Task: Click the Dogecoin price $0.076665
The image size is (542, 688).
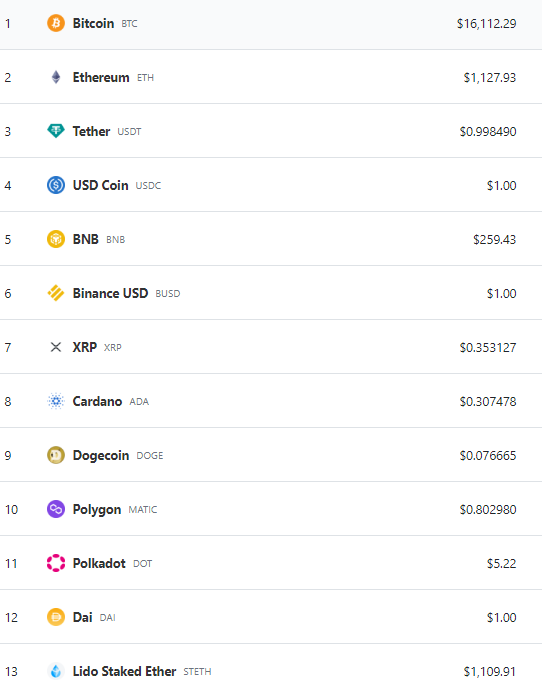Action: pyautogui.click(x=488, y=455)
